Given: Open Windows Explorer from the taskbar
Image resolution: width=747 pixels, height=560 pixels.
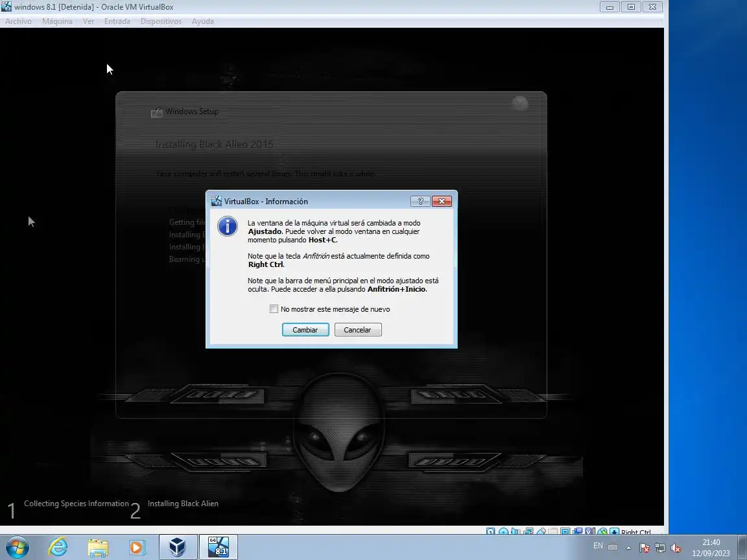Looking at the screenshot, I should [x=98, y=547].
